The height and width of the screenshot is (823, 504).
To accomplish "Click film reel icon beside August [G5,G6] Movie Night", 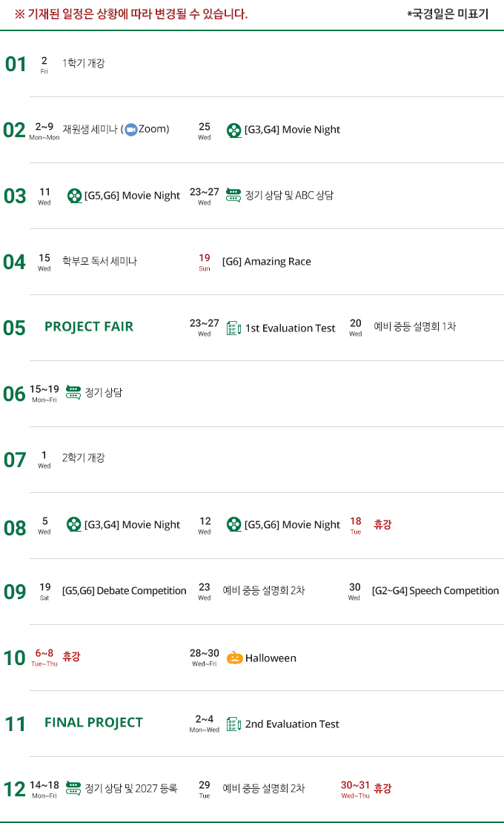I will (x=234, y=525).
